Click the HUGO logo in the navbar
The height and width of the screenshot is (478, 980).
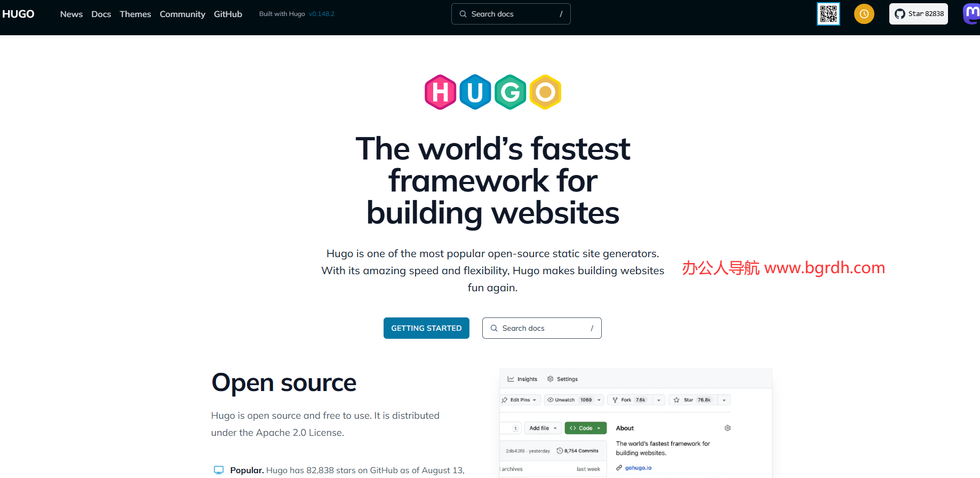pyautogui.click(x=18, y=14)
